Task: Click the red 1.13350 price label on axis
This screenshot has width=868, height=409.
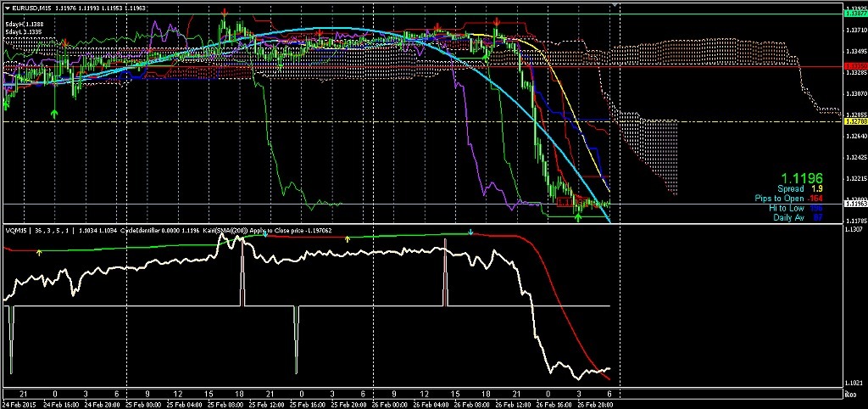Action: click(854, 66)
